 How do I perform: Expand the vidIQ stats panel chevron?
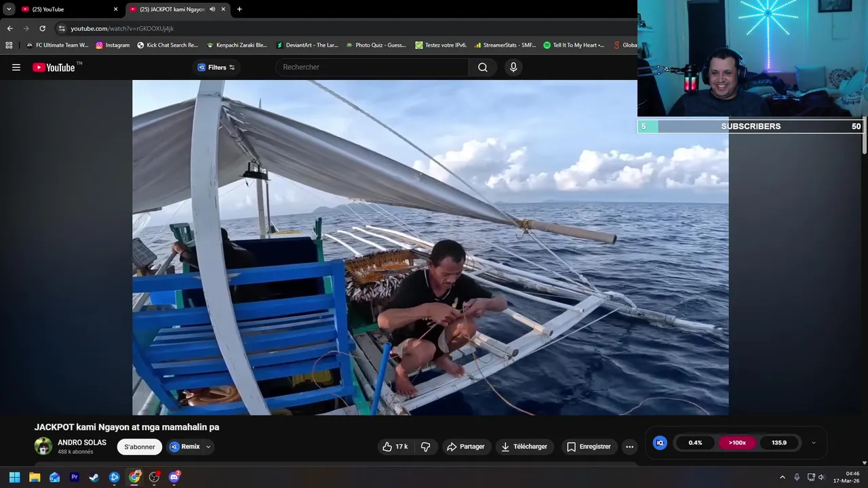(x=813, y=443)
